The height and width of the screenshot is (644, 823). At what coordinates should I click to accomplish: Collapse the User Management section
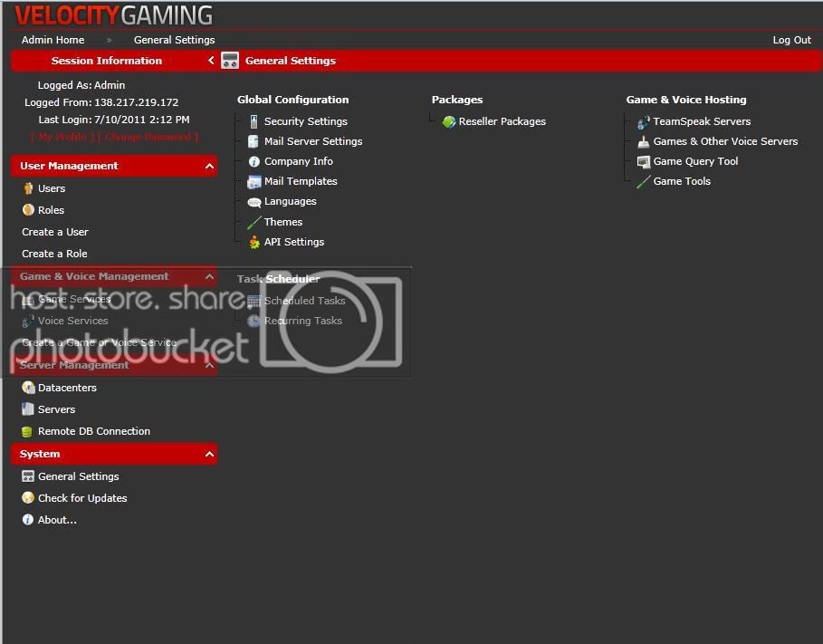point(209,166)
